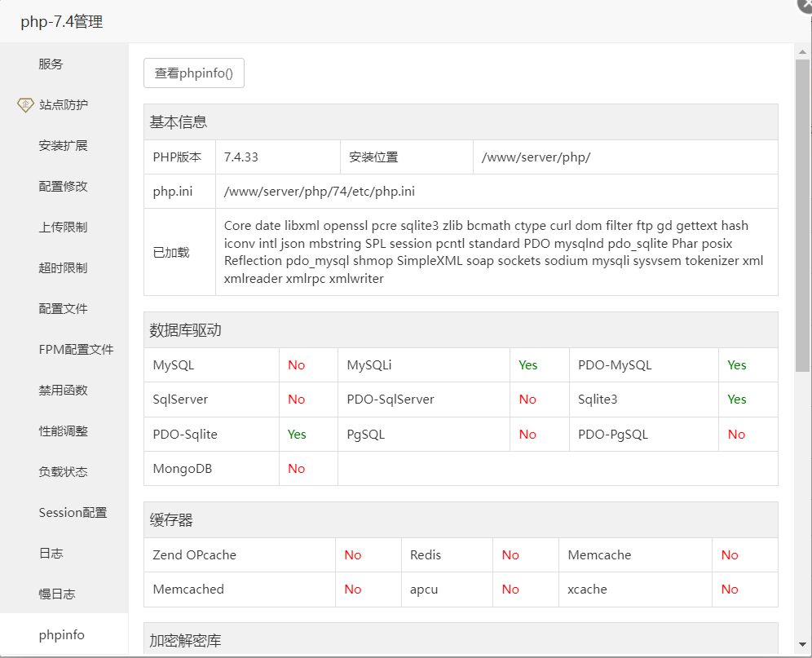
Task: Click the 查看phpinfo() button
Action: coord(194,73)
